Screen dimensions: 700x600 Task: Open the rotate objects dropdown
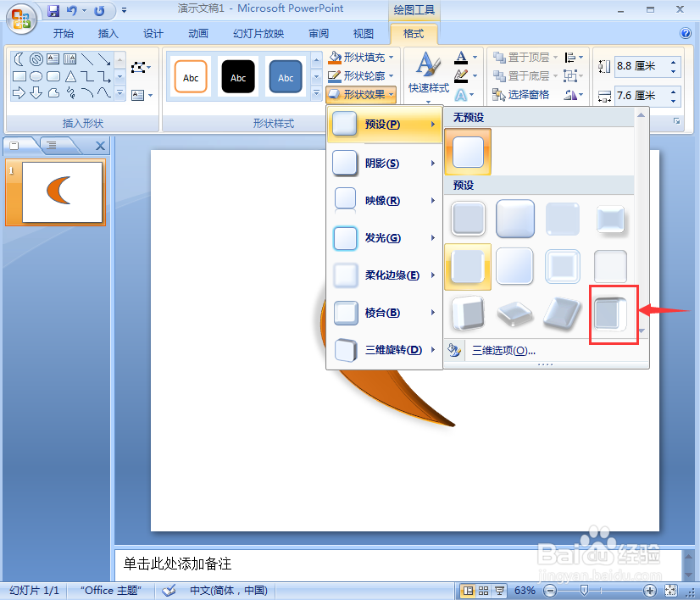[x=574, y=95]
